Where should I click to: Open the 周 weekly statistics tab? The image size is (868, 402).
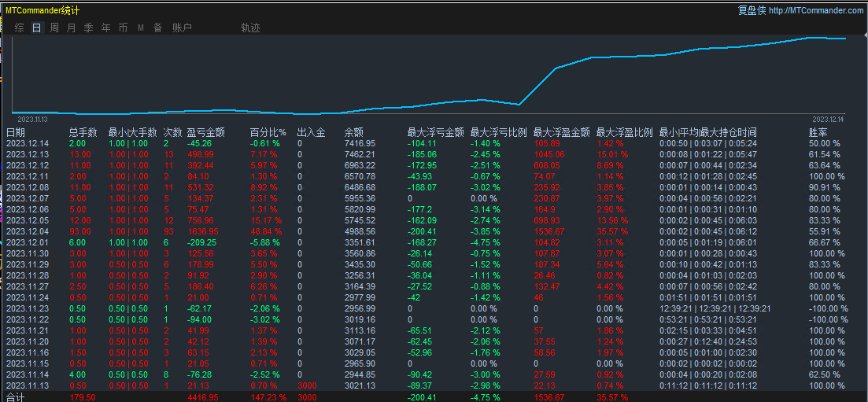[x=54, y=28]
